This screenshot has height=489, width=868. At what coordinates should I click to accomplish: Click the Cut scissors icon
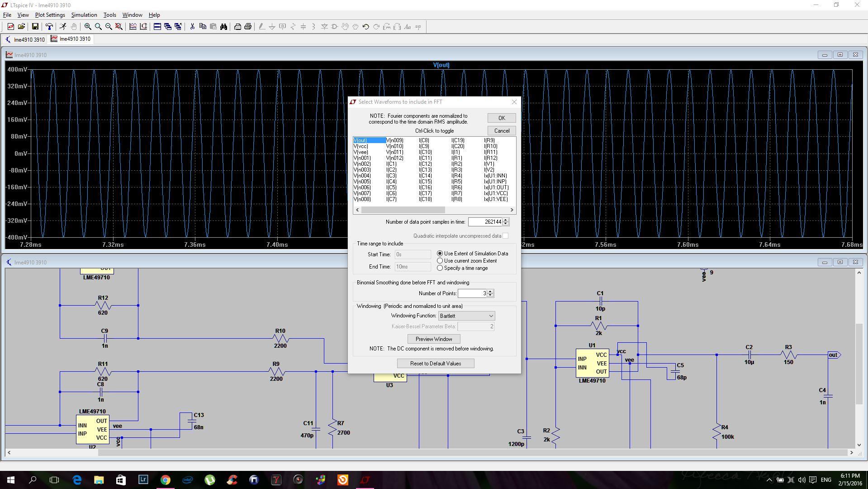coord(192,27)
